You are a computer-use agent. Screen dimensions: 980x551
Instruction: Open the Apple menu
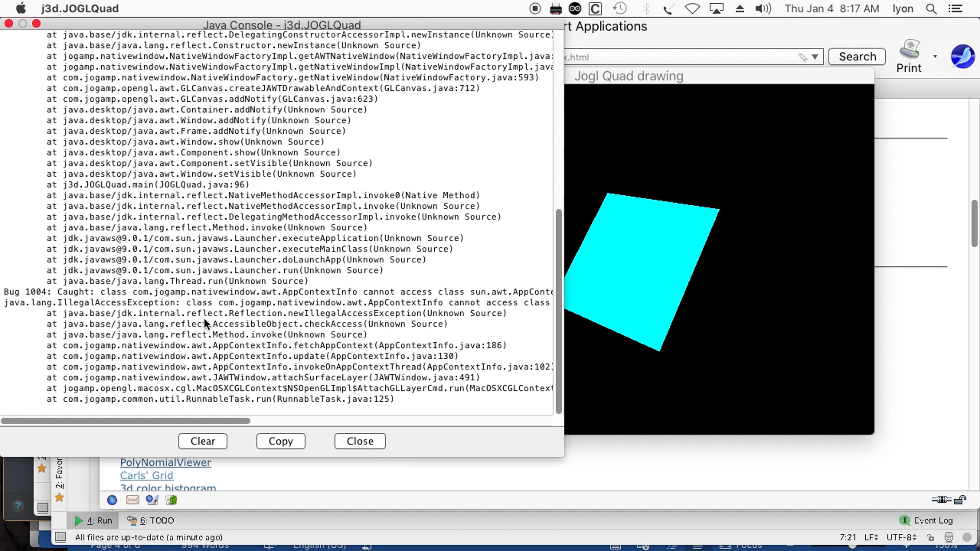click(21, 8)
